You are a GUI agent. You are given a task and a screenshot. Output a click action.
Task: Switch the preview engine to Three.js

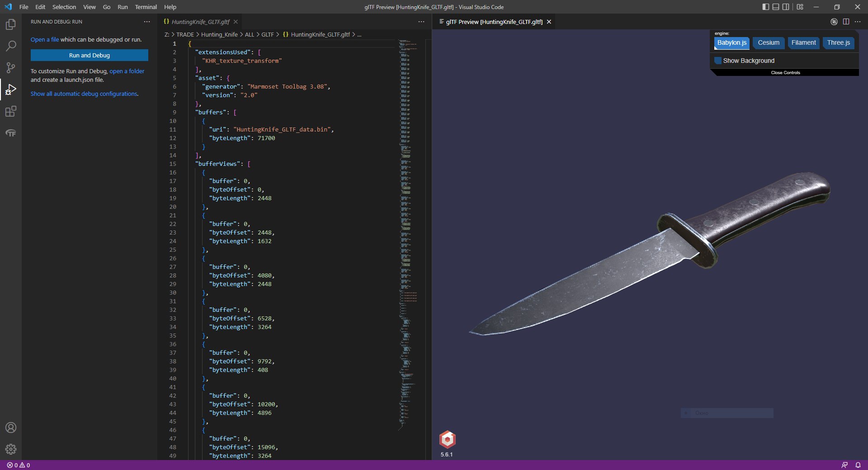tap(839, 43)
